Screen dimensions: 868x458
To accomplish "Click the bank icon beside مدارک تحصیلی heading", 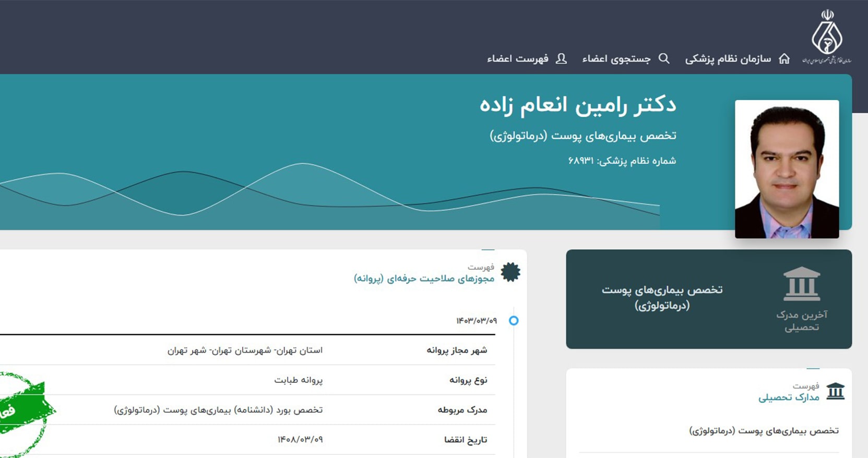I will coord(835,391).
